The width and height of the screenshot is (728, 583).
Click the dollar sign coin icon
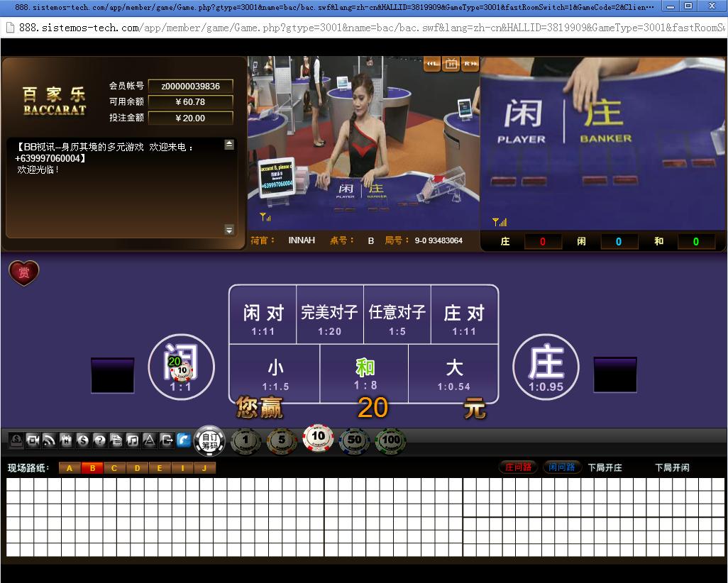point(82,440)
